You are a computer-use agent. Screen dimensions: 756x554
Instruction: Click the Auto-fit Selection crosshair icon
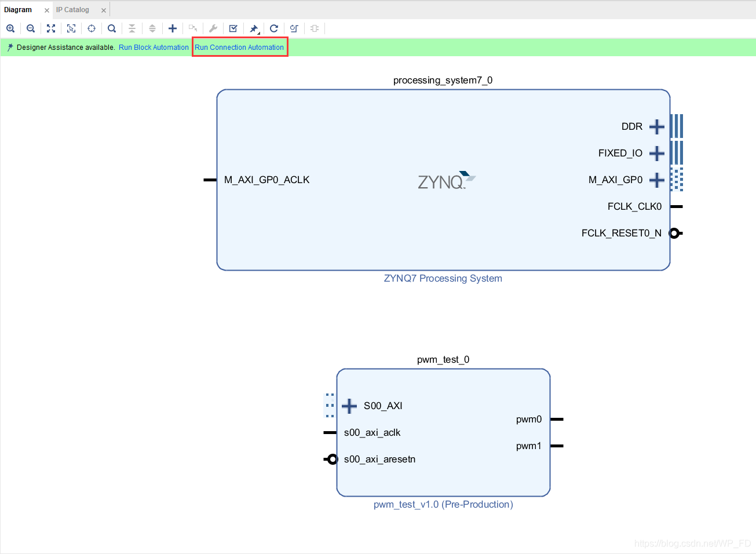tap(92, 28)
